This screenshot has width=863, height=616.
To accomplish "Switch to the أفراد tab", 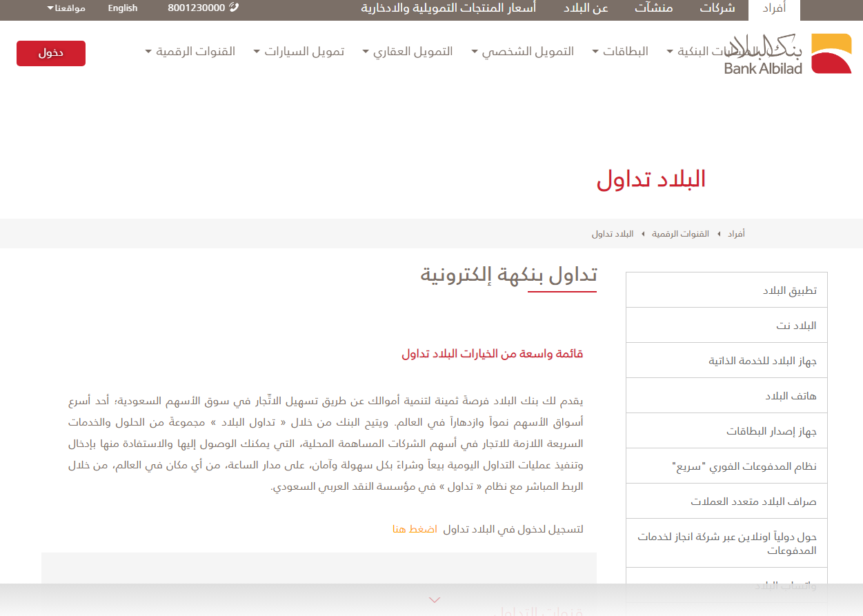I will pos(774,9).
